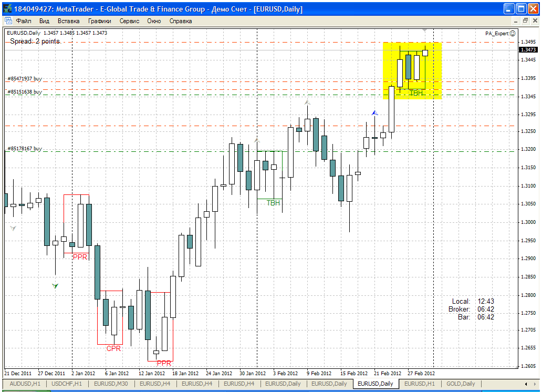
Task: Switch to EURUSD,H1 chart tab
Action: (420, 384)
